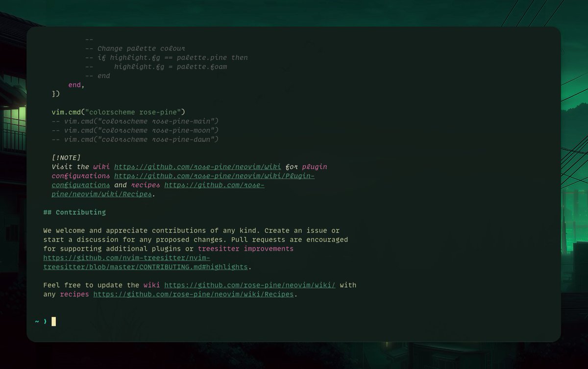Image resolution: width=588 pixels, height=369 pixels.
Task: Click the closing '})' bracket line
Action: coord(55,94)
